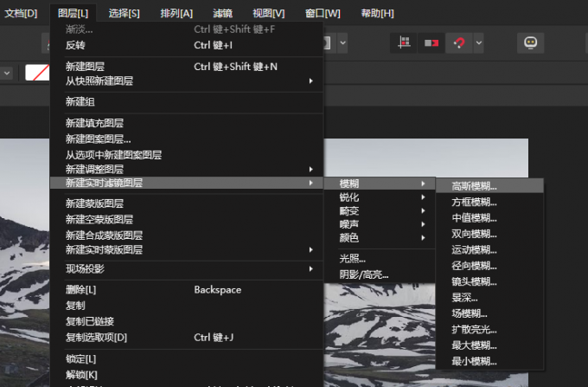The height and width of the screenshot is (387, 588).
Task: Choose 删除[L] in layer menu
Action: click(187, 290)
